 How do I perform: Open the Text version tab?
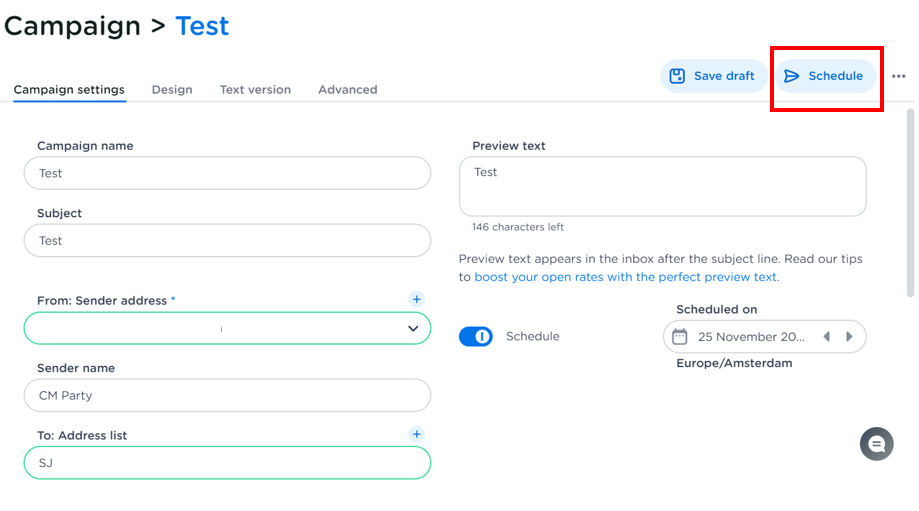point(255,89)
